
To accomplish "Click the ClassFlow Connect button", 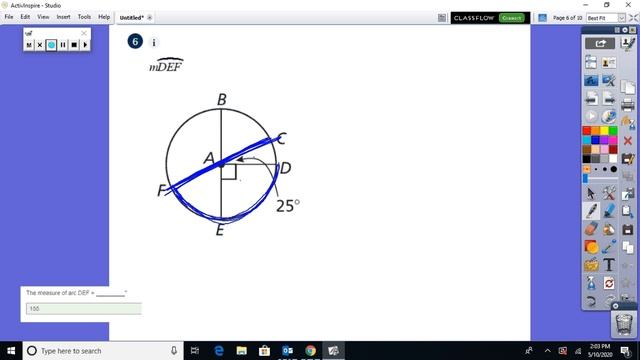I will (x=511, y=18).
